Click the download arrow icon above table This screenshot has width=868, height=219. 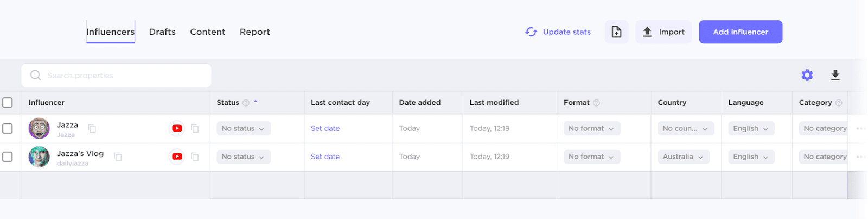point(835,75)
